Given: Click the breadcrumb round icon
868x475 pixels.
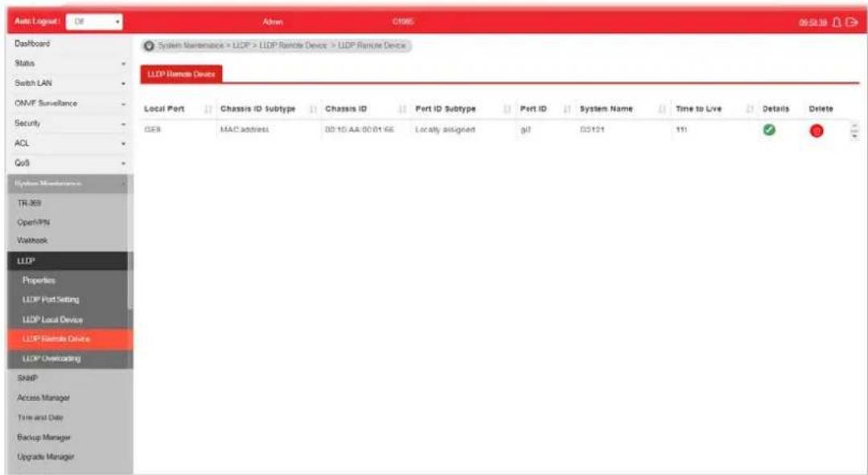Looking at the screenshot, I should point(148,45).
